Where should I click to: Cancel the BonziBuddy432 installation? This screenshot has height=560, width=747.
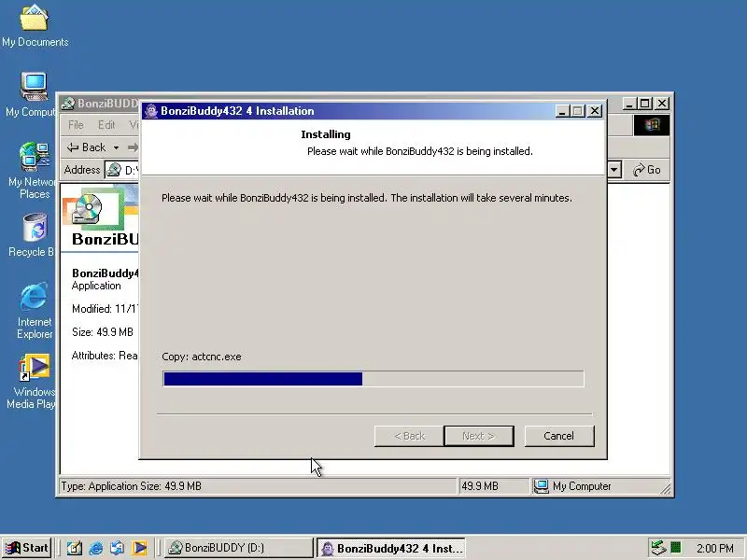[559, 436]
